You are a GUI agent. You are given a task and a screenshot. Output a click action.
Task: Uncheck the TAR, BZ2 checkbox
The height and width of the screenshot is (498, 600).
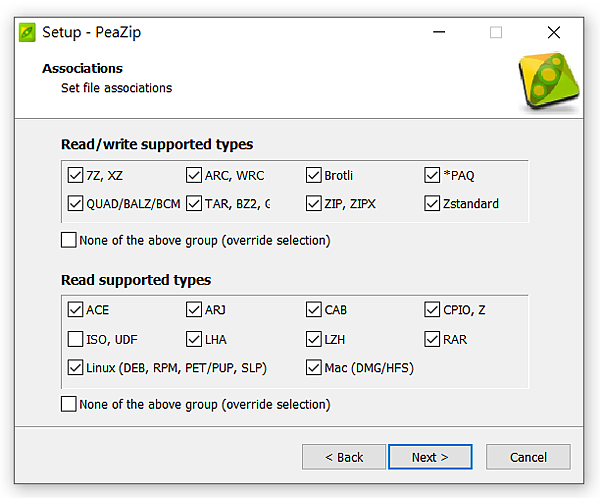(x=194, y=203)
